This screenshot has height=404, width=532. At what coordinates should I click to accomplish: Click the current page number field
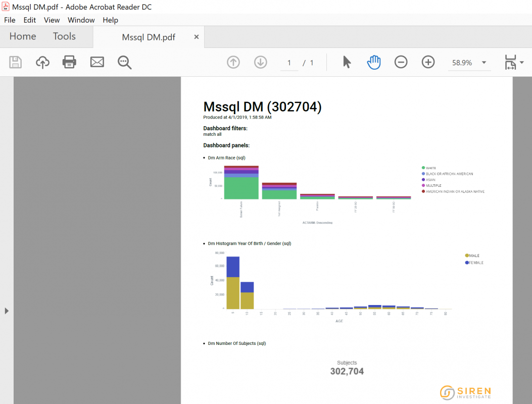tap(289, 63)
